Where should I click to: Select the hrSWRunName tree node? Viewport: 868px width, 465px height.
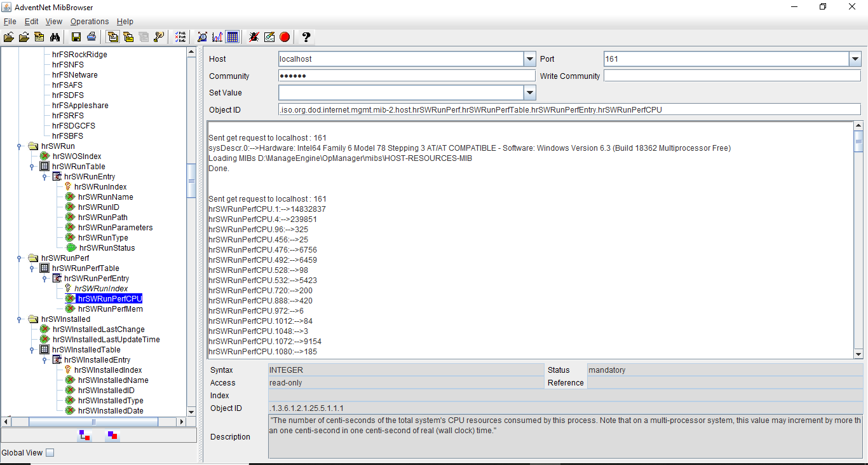(105, 197)
